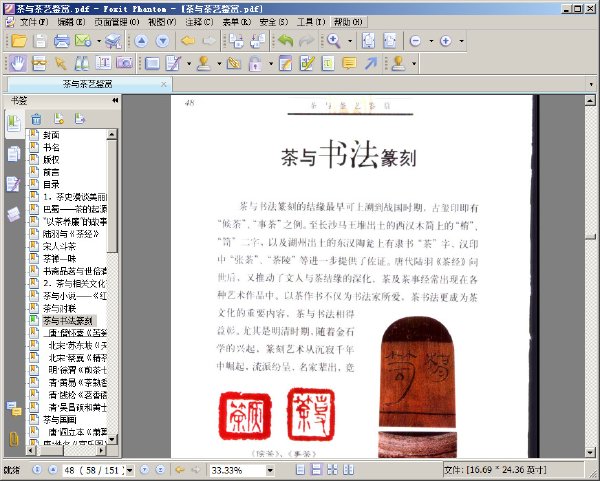
Task: Click the Zoom Out minus icon
Action: [415, 41]
